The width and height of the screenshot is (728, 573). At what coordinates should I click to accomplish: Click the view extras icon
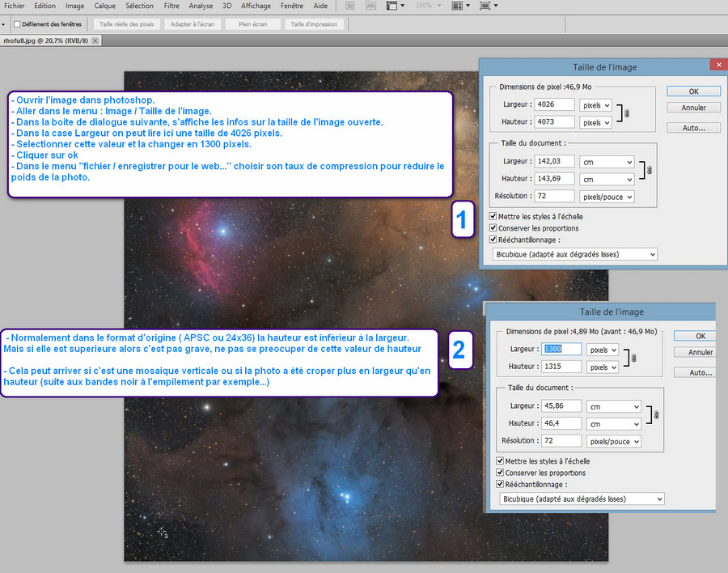tap(392, 6)
